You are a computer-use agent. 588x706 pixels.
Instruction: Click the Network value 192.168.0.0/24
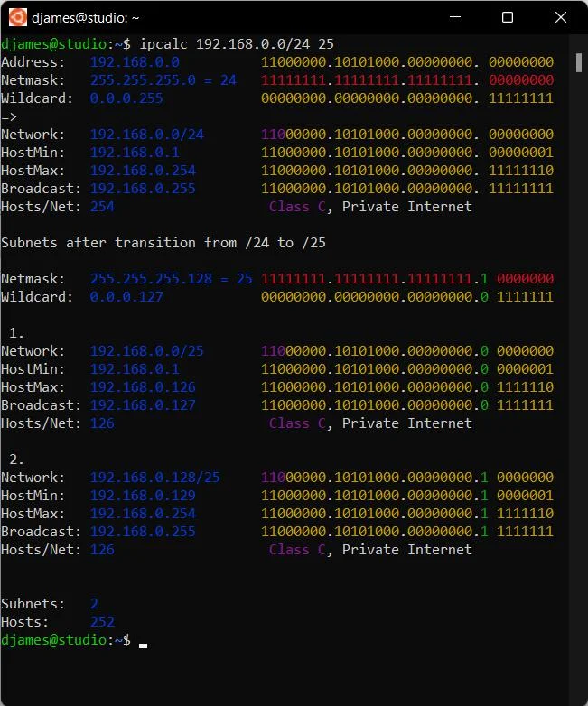[x=147, y=135]
